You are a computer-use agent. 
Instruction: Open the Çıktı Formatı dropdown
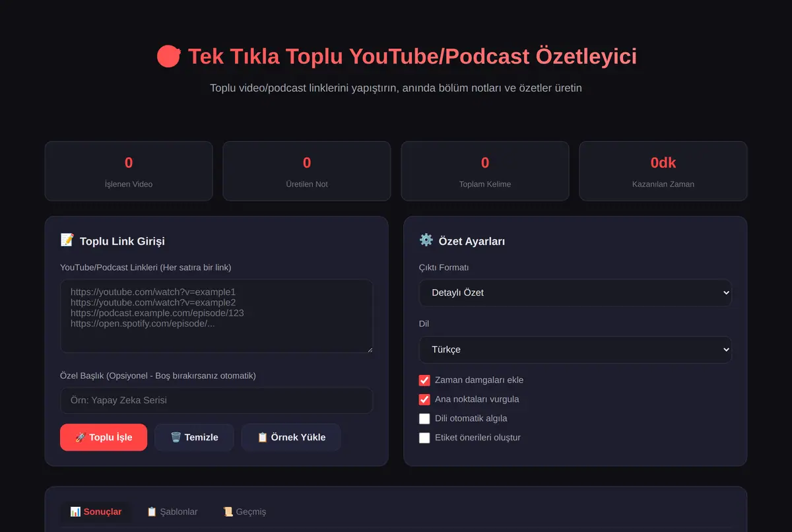(x=576, y=292)
